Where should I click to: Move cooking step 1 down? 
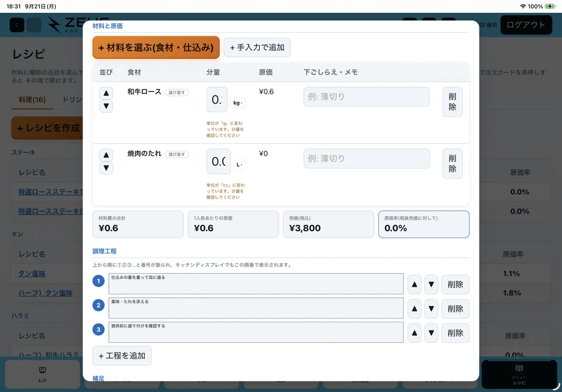(431, 284)
